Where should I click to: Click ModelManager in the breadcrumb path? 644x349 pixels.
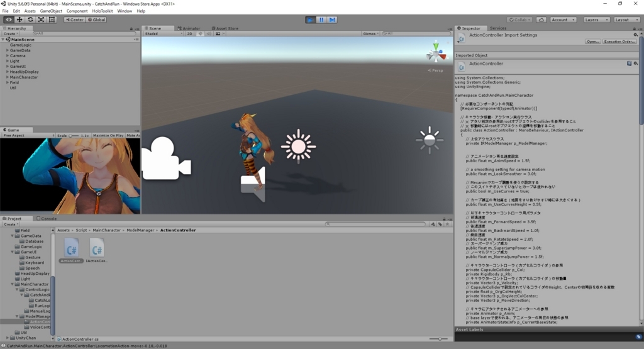tap(140, 230)
